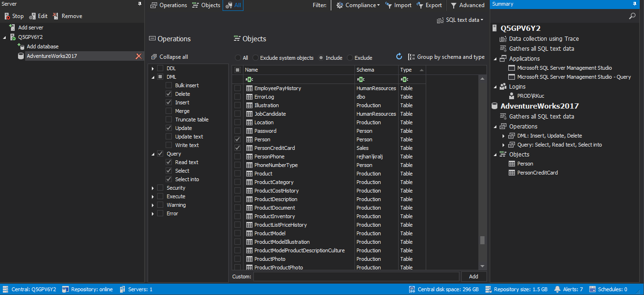Screen dimensions: 644x295
Task: Click the Stop server icon
Action: tap(7, 16)
